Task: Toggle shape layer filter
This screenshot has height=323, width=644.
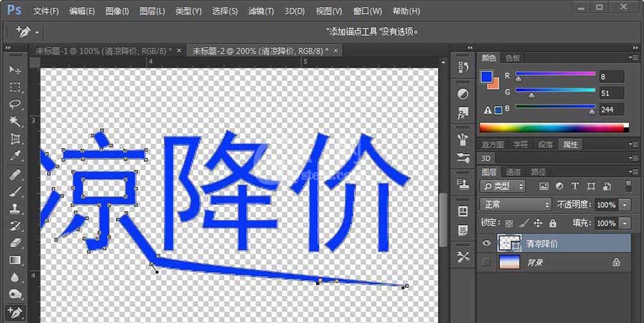Action: 591,186
